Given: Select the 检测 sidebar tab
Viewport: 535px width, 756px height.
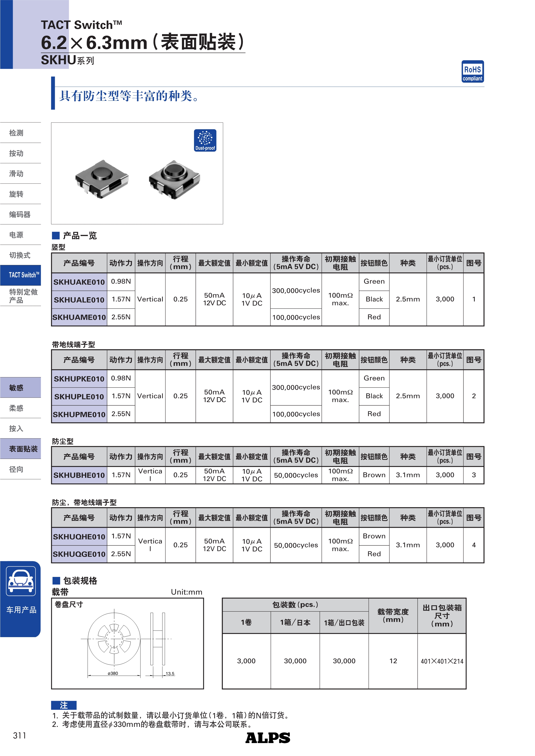Looking at the screenshot, I should [16, 133].
